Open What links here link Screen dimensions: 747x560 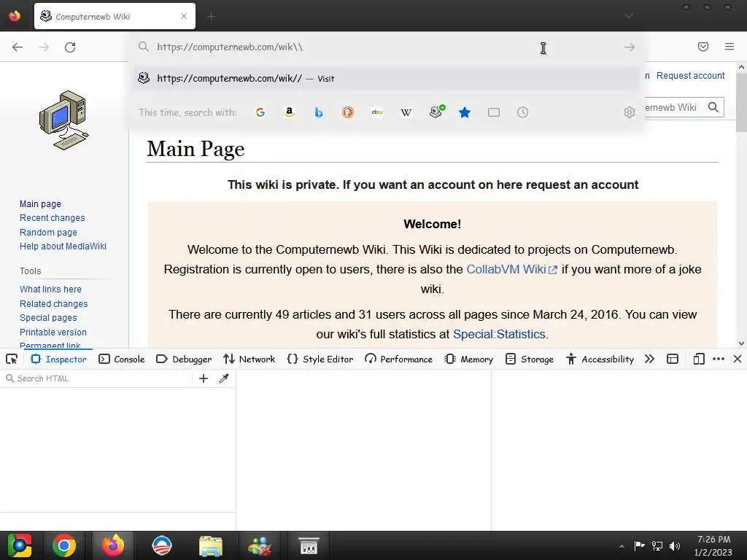(50, 289)
